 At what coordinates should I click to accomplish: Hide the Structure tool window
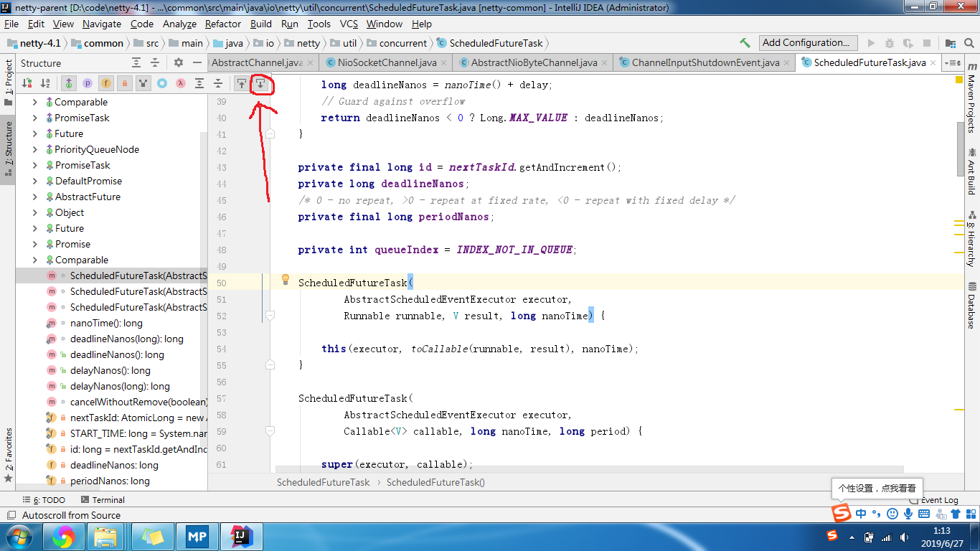pyautogui.click(x=197, y=63)
